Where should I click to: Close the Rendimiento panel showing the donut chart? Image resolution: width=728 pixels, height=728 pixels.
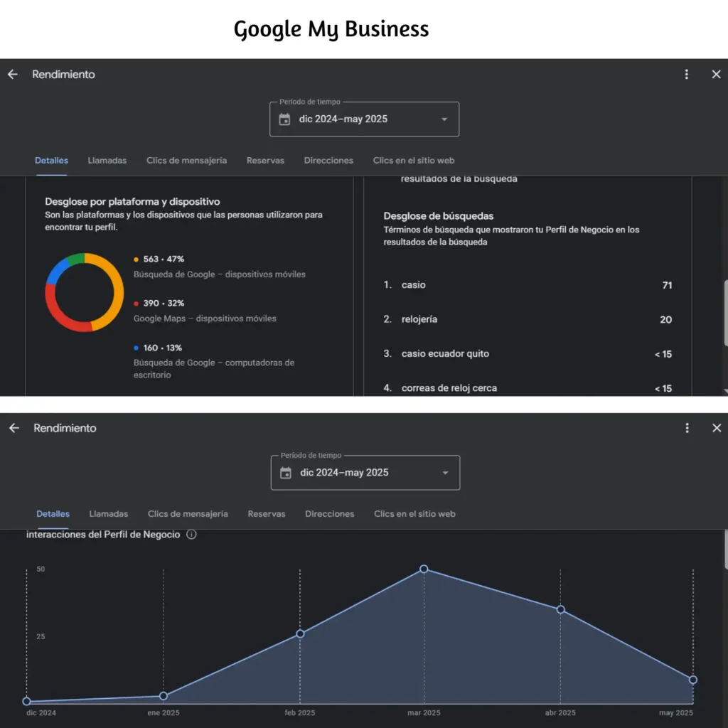tap(716, 74)
